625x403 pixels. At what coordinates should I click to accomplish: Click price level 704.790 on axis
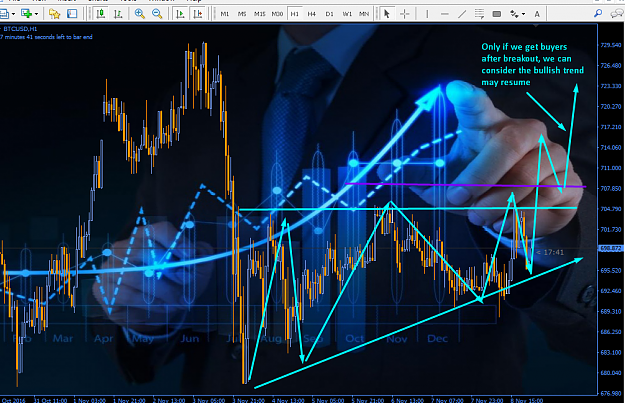611,208
